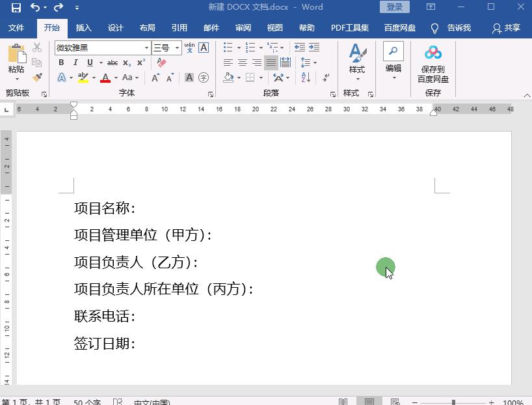Switch to the 插入 ribbon tab

(x=85, y=28)
